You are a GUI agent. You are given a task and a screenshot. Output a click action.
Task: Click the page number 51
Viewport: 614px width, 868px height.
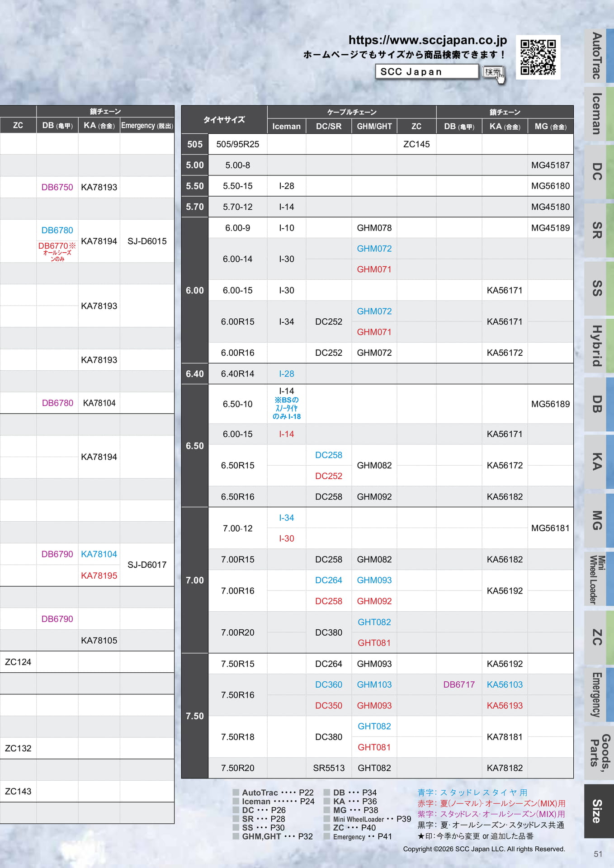click(x=598, y=854)
